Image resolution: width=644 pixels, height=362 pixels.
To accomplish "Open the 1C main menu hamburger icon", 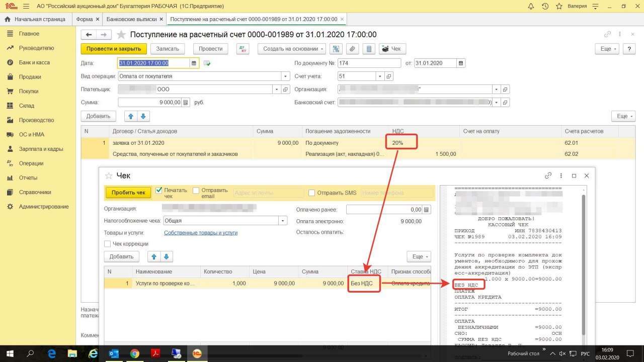I will coord(26,7).
